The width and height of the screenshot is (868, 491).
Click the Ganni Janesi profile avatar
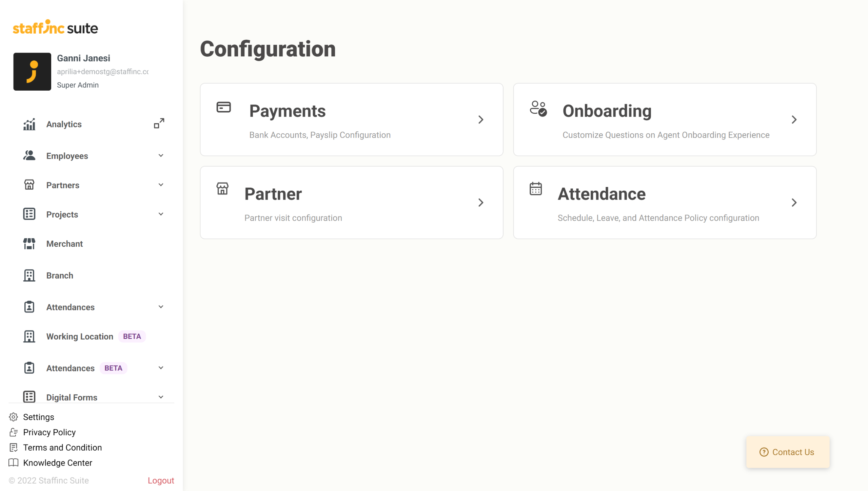32,72
